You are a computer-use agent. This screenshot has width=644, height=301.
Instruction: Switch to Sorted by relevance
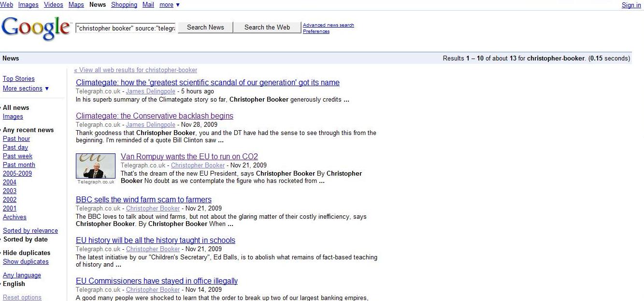coord(30,231)
